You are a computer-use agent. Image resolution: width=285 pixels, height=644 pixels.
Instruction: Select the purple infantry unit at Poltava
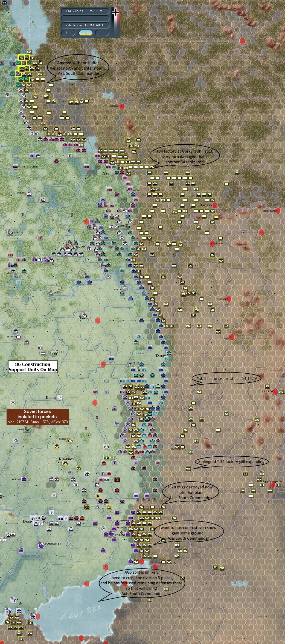point(24,479)
